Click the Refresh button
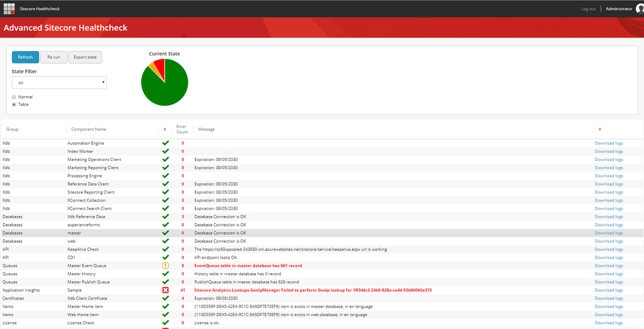This screenshot has width=644, height=329. tap(25, 57)
